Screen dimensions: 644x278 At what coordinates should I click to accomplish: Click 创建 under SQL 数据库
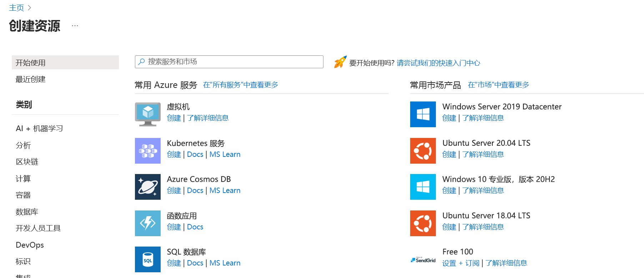coord(174,263)
